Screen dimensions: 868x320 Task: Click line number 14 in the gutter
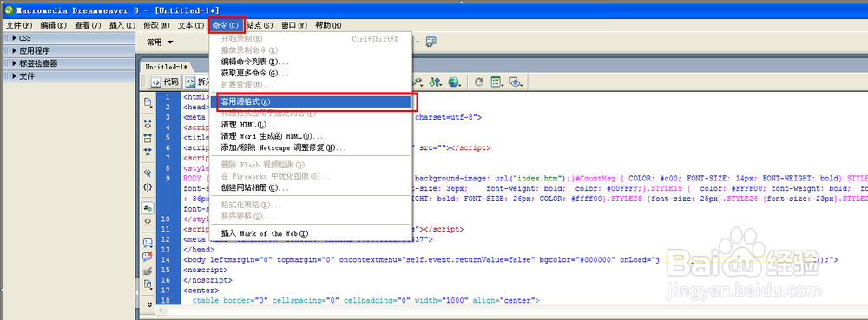(x=166, y=259)
